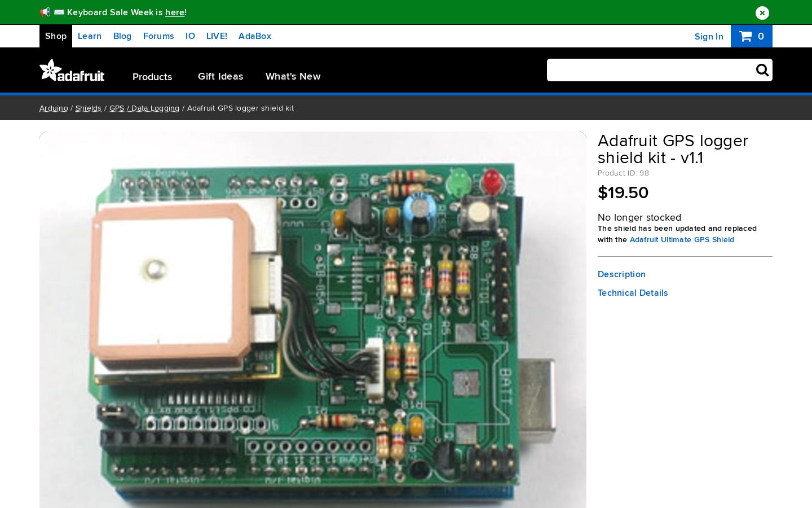Open the Shop tab

click(x=56, y=36)
